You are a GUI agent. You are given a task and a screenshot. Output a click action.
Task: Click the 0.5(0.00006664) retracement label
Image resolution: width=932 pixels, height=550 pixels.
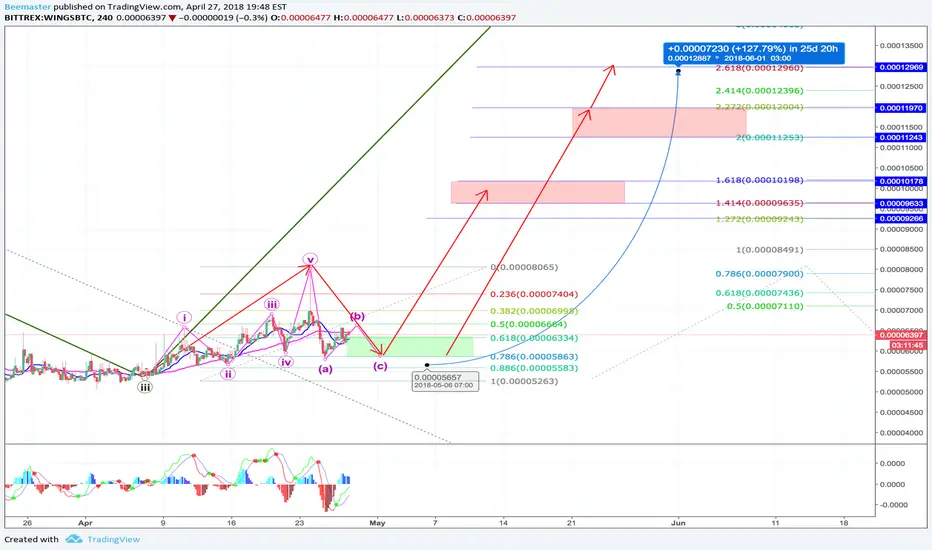[x=528, y=324]
